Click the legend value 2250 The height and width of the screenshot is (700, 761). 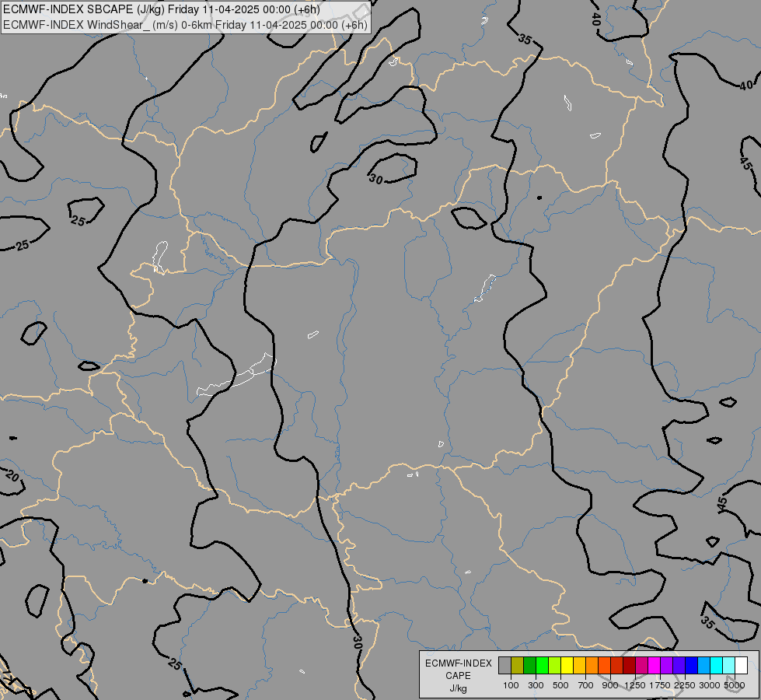point(684,685)
